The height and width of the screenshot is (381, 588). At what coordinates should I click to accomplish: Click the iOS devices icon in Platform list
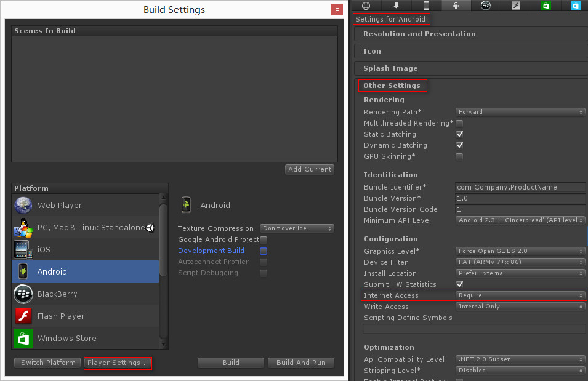[x=23, y=249]
